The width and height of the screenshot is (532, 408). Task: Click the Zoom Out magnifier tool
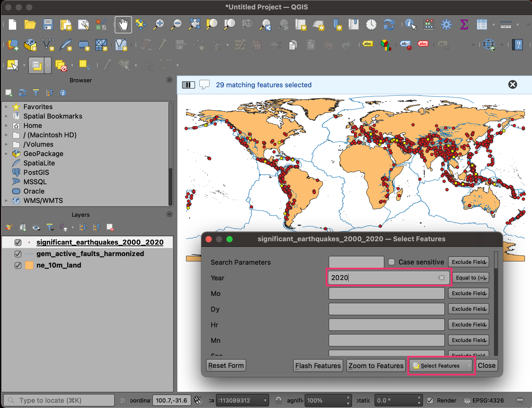[176, 25]
